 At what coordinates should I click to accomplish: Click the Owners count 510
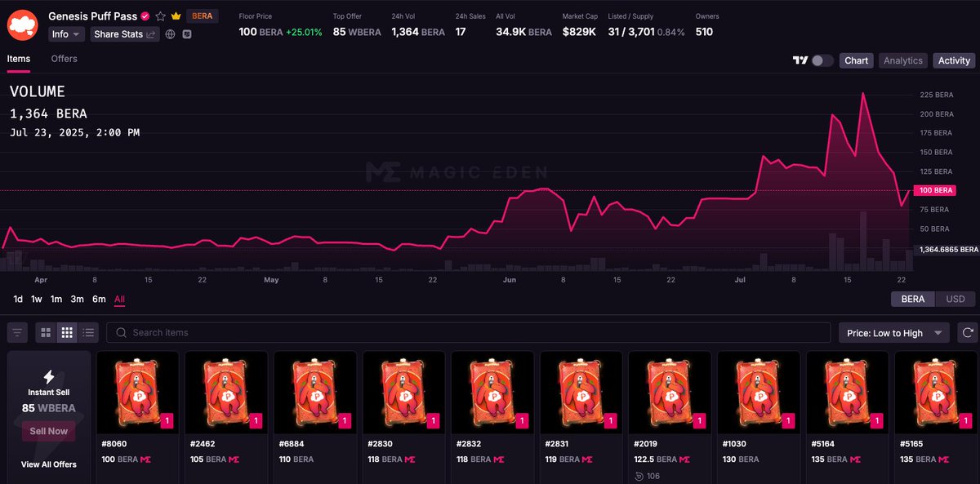(704, 32)
